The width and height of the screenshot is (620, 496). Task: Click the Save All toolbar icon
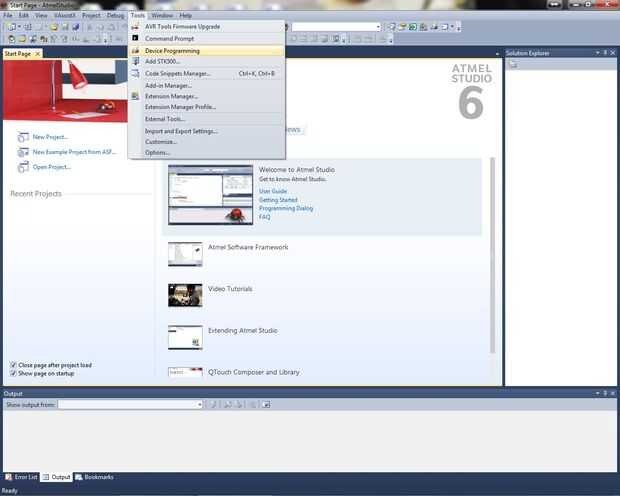[76, 27]
